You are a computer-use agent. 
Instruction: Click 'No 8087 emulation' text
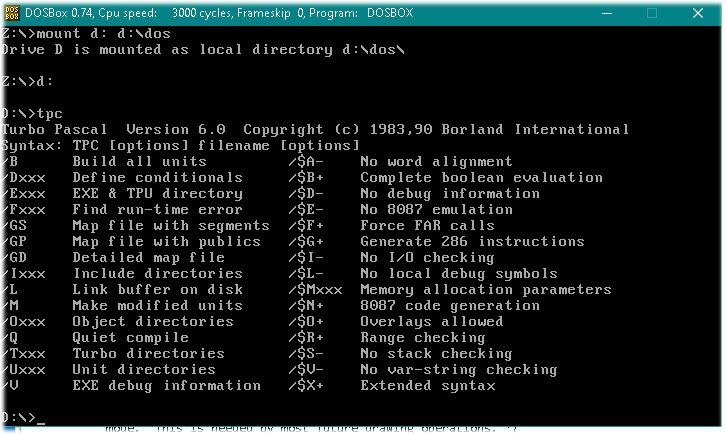click(437, 209)
